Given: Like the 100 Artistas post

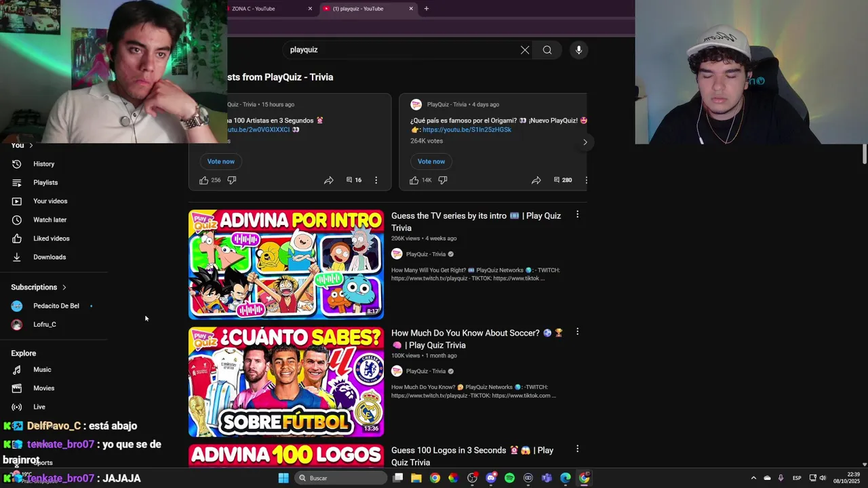Looking at the screenshot, I should pos(204,180).
